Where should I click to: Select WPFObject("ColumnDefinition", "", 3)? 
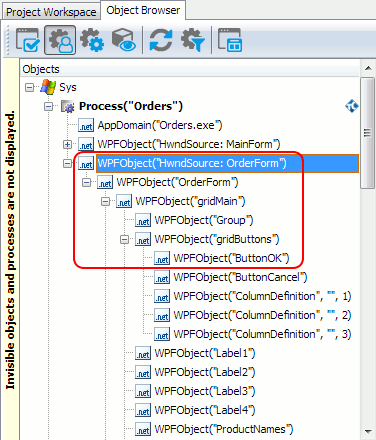pos(262,334)
